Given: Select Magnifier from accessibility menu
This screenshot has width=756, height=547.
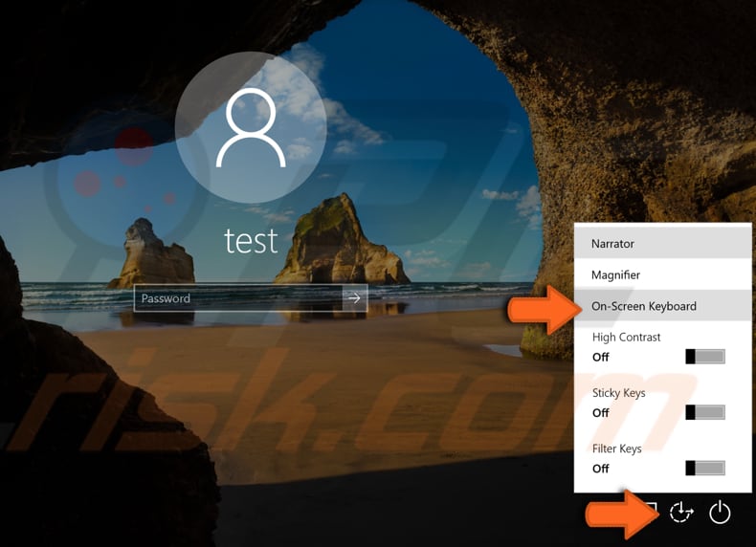Looking at the screenshot, I should [662, 274].
